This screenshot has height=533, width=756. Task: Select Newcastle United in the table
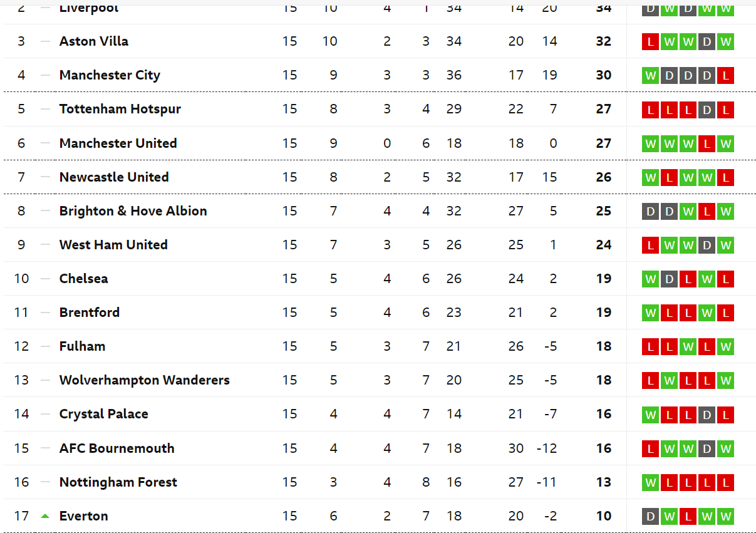114,177
